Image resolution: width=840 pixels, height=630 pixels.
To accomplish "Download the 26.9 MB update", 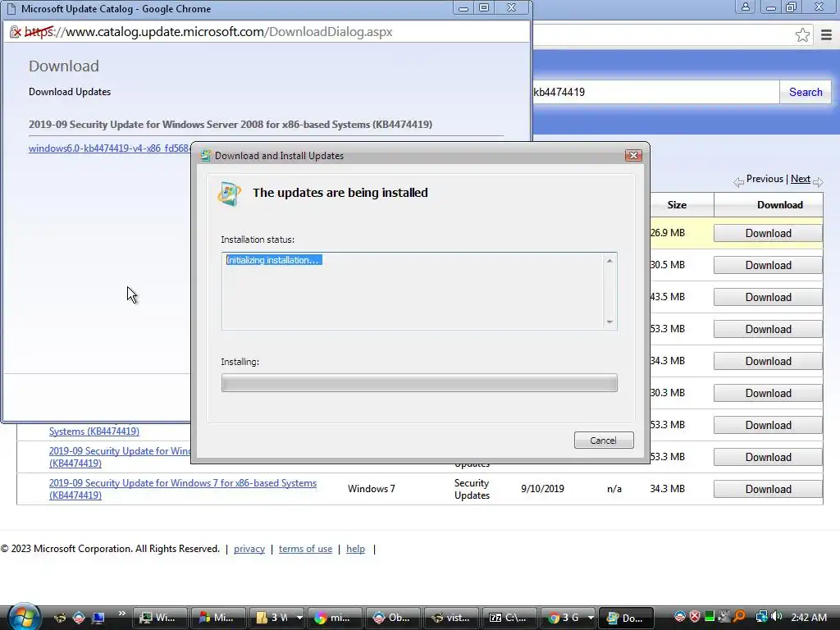I will pyautogui.click(x=768, y=233).
